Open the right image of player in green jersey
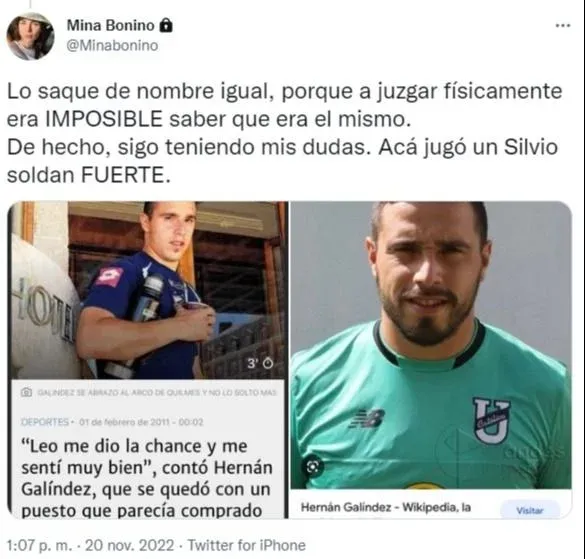This screenshot has width=585, height=559. tap(431, 345)
